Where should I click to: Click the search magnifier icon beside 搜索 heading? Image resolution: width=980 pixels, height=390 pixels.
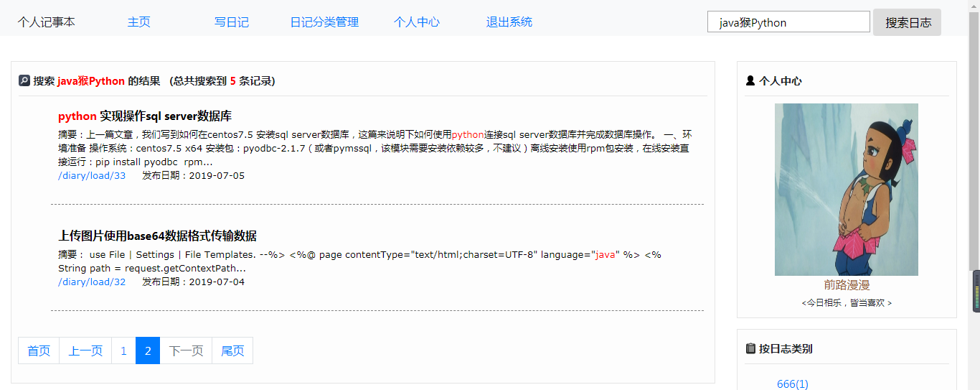tap(24, 81)
